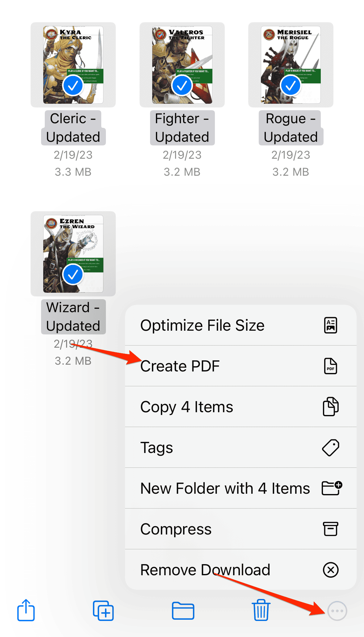This screenshot has width=364, height=637.
Task: Deselect the Fighter file checkmark
Action: click(x=182, y=86)
